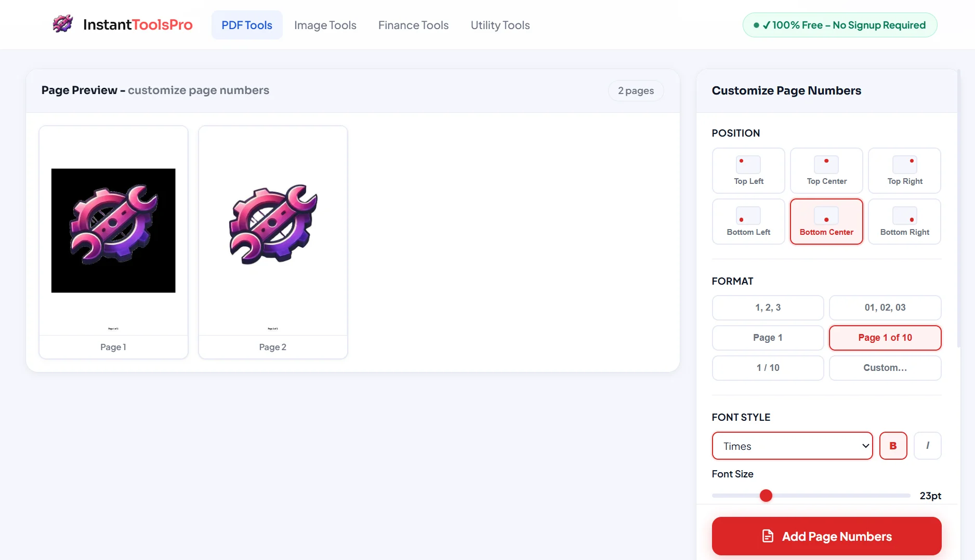Click the InstantToolsPro gear logo icon
Viewport: 975px width, 560px height.
pyautogui.click(x=63, y=24)
